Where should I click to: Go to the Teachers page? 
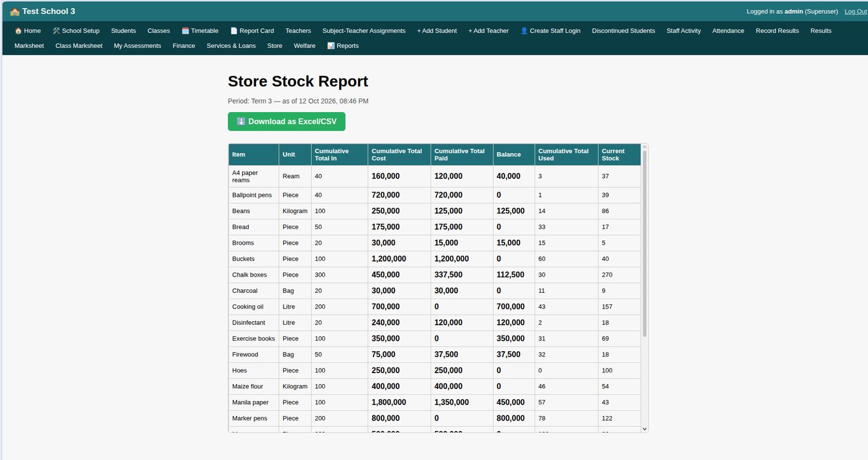coord(298,31)
